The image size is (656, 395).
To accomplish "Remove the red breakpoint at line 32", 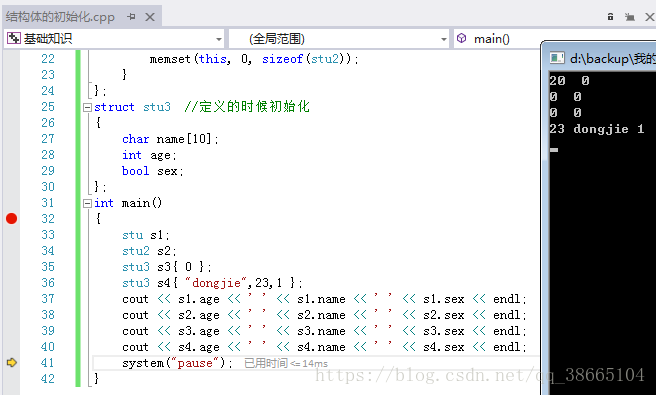I will click(12, 218).
